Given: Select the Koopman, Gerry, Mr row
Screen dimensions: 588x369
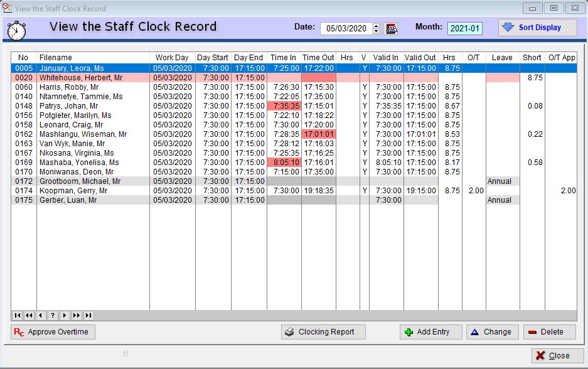Looking at the screenshot, I should click(93, 191).
